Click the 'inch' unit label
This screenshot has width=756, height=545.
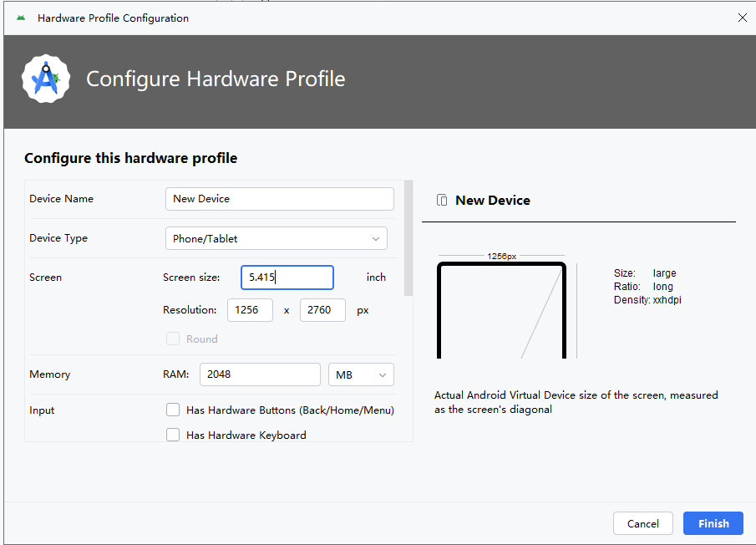[376, 278]
